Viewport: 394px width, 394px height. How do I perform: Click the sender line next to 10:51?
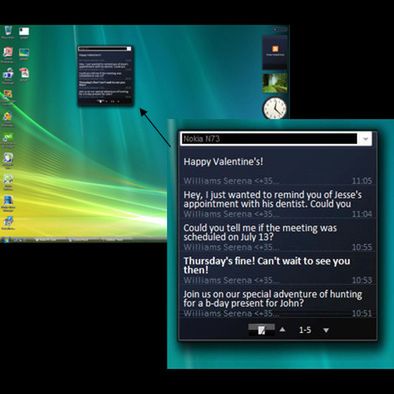231,313
